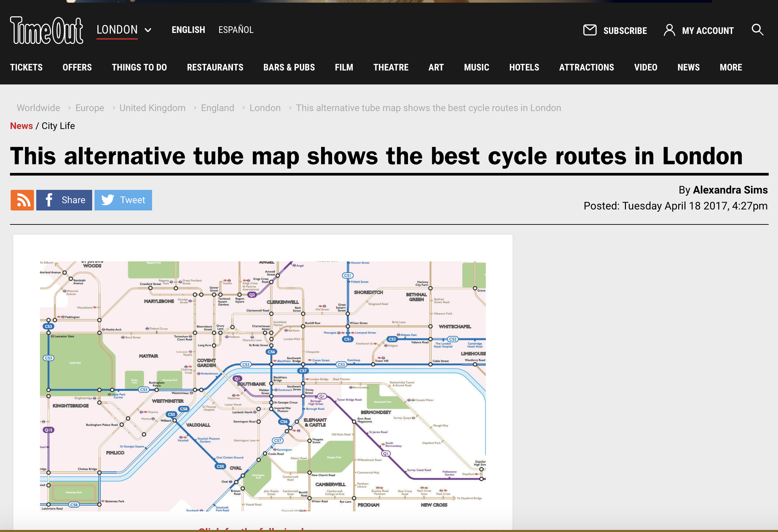Share article via Facebook button
The width and height of the screenshot is (778, 532).
(x=64, y=200)
